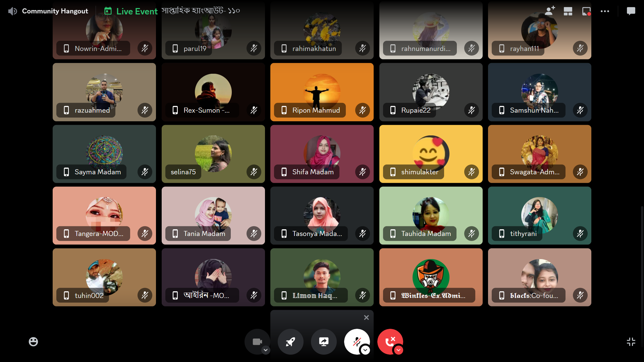Unmute your microphone
The image size is (644, 362).
(356, 341)
